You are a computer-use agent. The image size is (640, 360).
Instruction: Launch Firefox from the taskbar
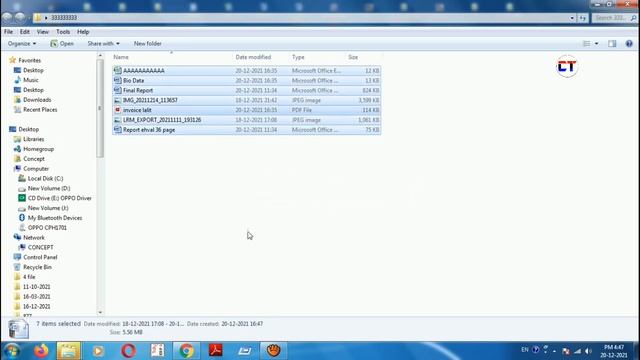[41, 351]
